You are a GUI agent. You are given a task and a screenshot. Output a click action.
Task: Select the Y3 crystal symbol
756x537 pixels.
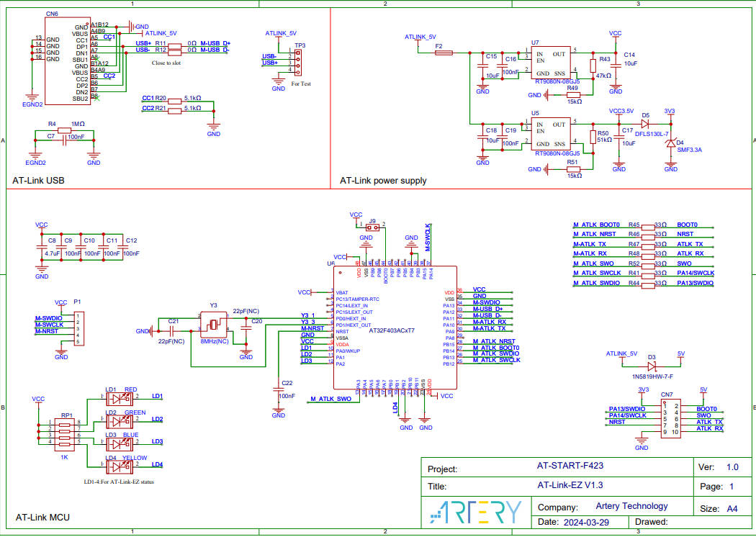tap(214, 325)
